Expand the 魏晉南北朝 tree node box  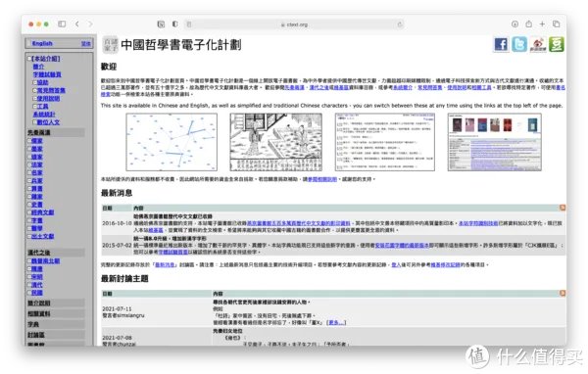coord(29,260)
